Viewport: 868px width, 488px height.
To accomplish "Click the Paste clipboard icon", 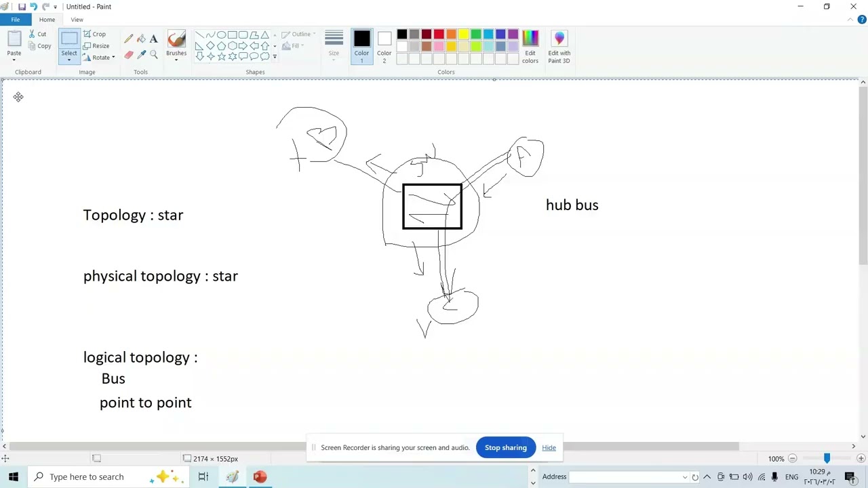I will [14, 39].
